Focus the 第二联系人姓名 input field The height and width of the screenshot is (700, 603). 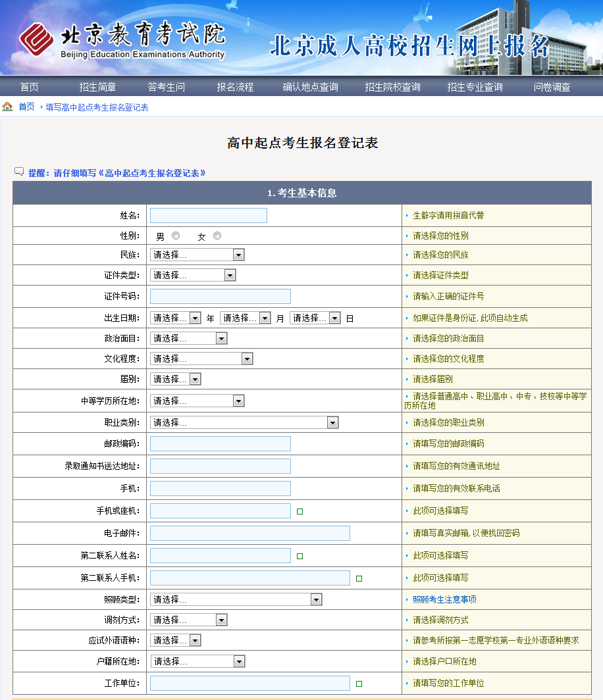(221, 555)
